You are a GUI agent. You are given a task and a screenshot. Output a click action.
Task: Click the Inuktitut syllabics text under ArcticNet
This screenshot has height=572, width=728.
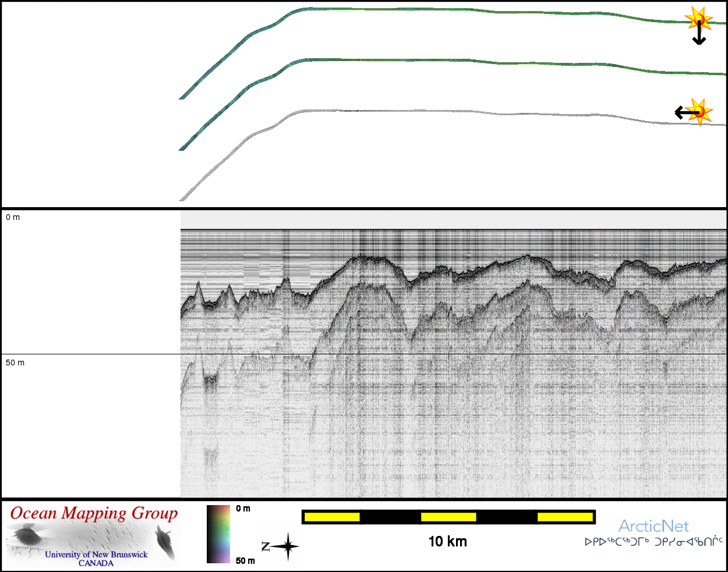(x=653, y=542)
